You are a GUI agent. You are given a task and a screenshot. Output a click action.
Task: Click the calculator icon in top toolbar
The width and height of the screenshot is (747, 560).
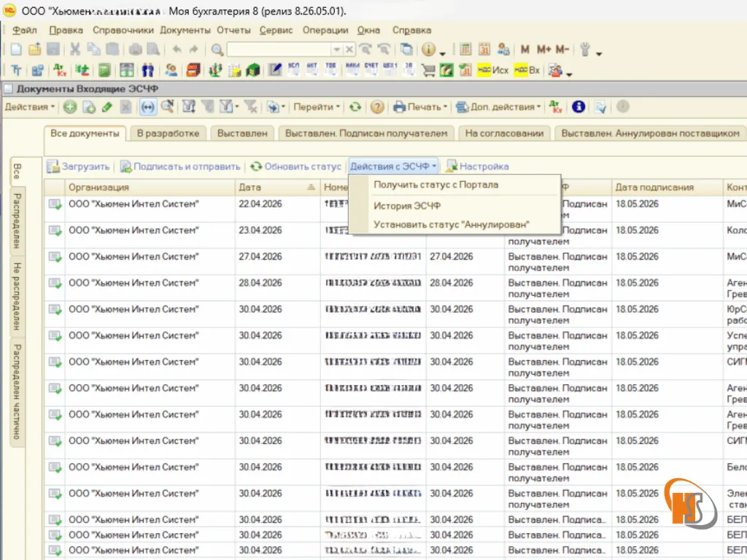tap(466, 49)
